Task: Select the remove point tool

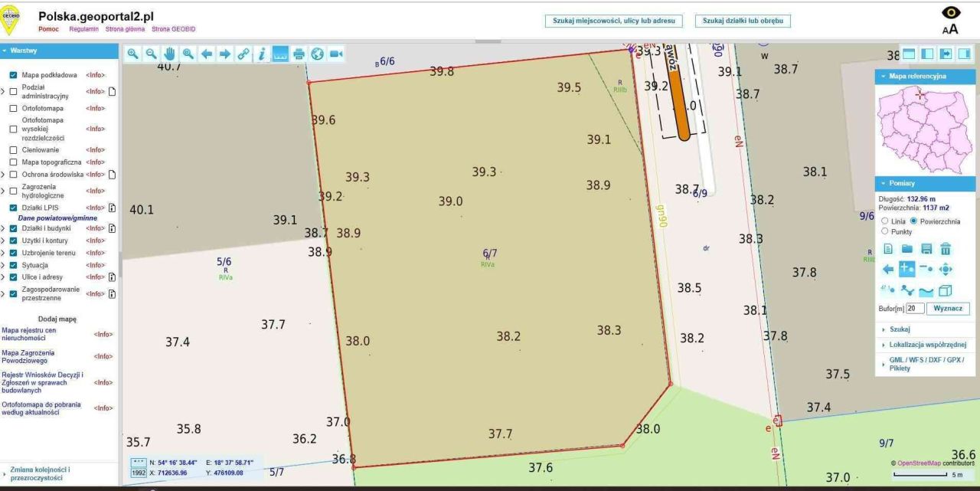Action: point(926,269)
